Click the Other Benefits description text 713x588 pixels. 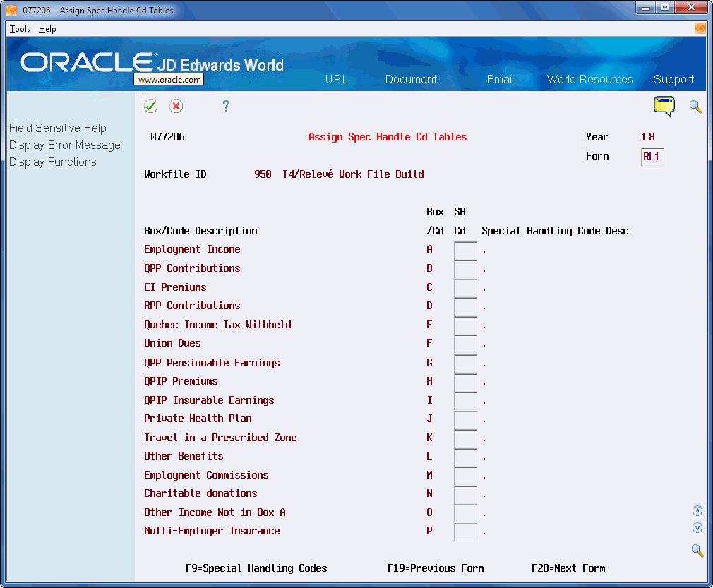[184, 456]
